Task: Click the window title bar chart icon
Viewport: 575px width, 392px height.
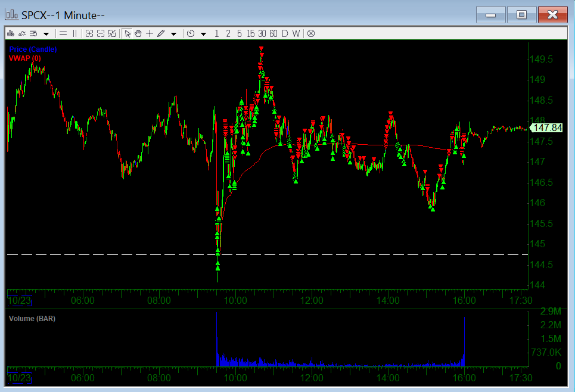Action: point(12,15)
